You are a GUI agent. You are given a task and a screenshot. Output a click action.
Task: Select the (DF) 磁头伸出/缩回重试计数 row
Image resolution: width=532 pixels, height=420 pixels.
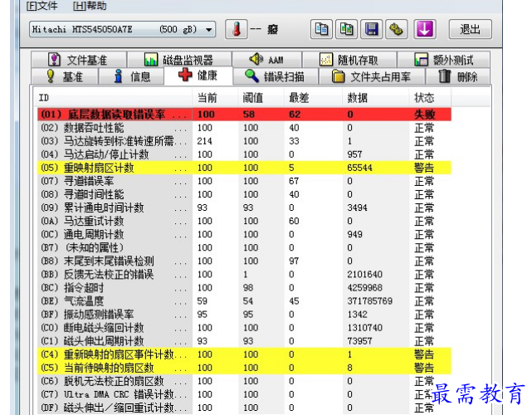click(x=244, y=408)
